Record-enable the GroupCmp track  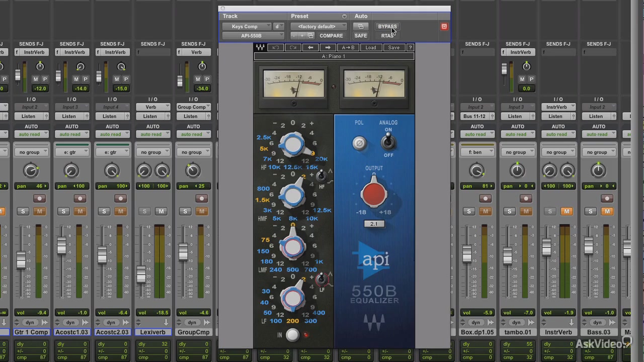click(201, 199)
